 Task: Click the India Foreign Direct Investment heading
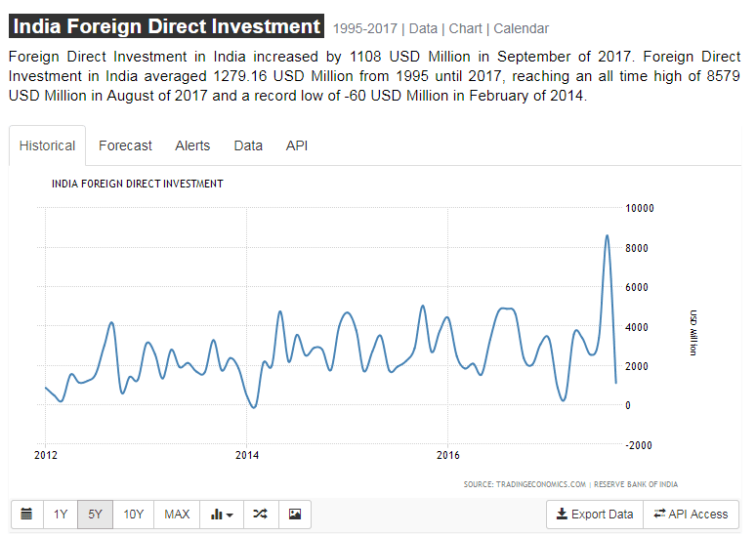(166, 26)
